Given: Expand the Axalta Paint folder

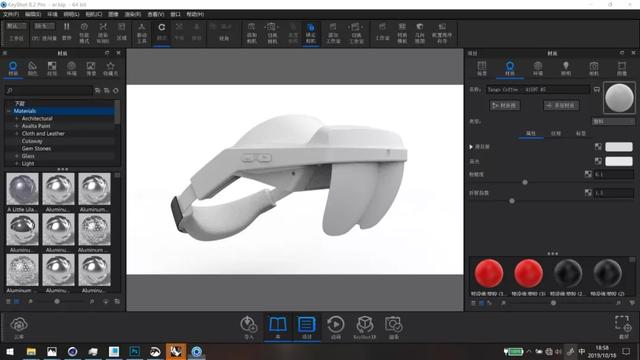Looking at the screenshot, I should click(17, 126).
